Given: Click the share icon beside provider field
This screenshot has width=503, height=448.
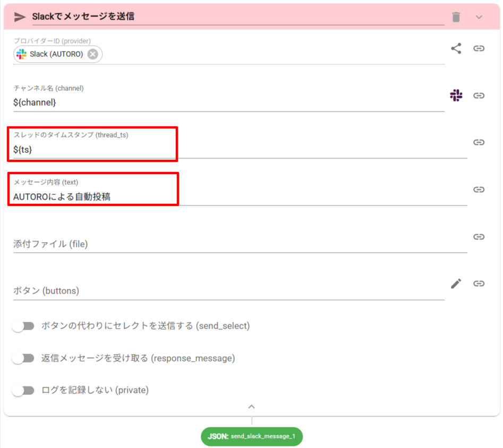Looking at the screenshot, I should coord(456,48).
